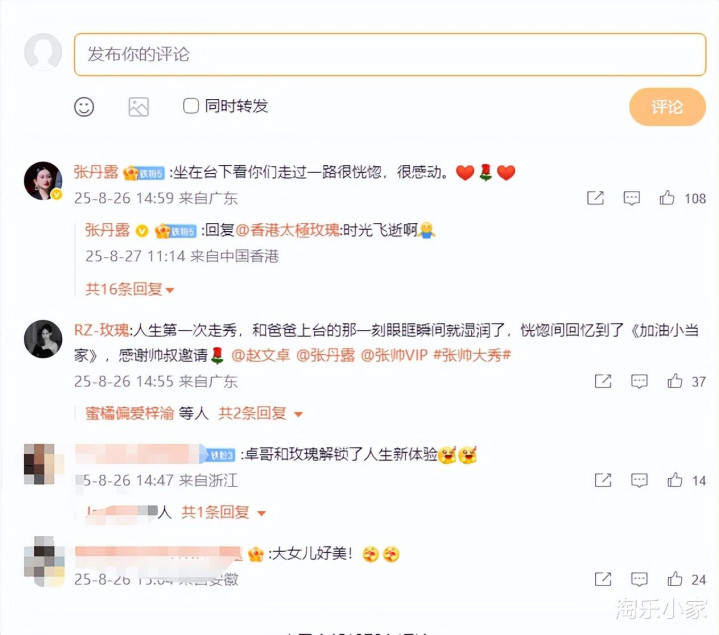Viewport: 719px width, 635px height.
Task: Reply to 张丹露's comment via comment icon
Action: tap(631, 198)
